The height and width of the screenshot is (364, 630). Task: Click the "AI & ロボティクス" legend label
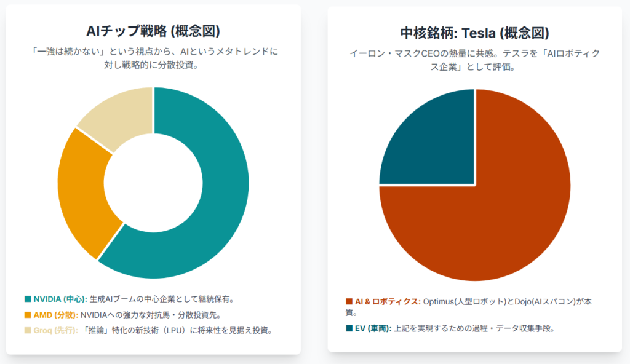point(388,301)
